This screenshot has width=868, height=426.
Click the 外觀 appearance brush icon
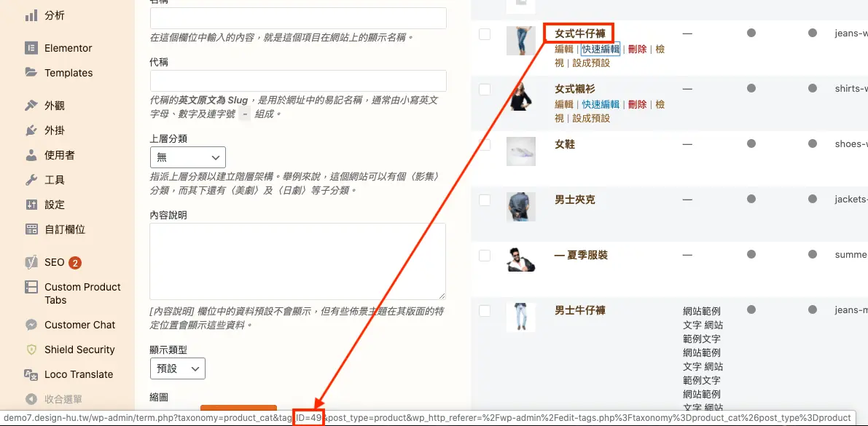pyautogui.click(x=31, y=106)
